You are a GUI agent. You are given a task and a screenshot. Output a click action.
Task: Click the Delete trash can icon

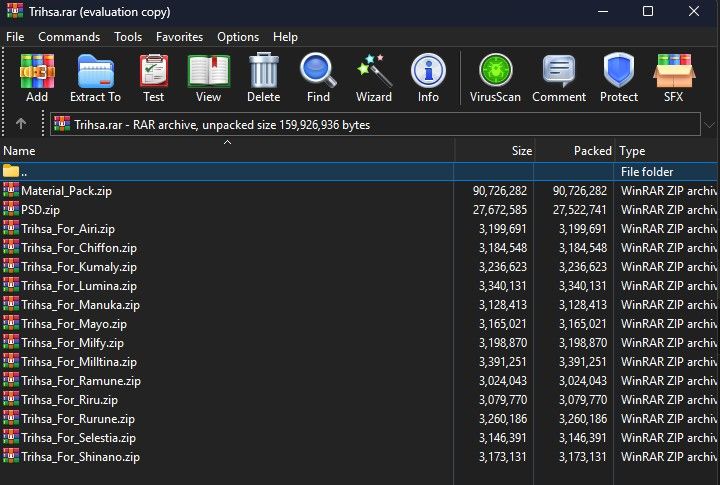coord(264,70)
